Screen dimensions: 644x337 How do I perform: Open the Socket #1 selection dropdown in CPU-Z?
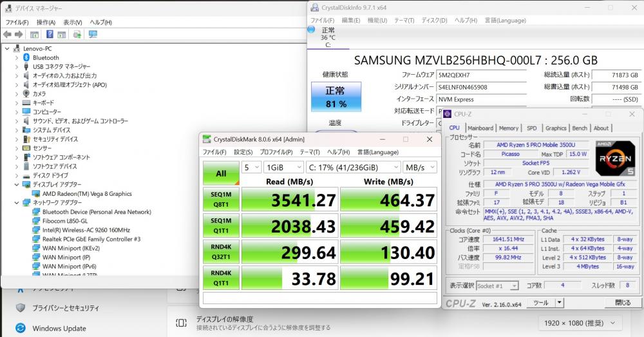pyautogui.click(x=498, y=285)
